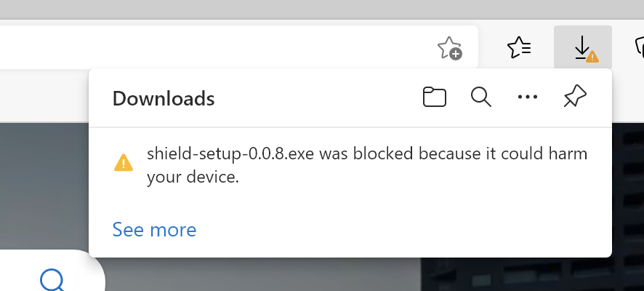Open More options menu in Downloads panel

[x=528, y=97]
